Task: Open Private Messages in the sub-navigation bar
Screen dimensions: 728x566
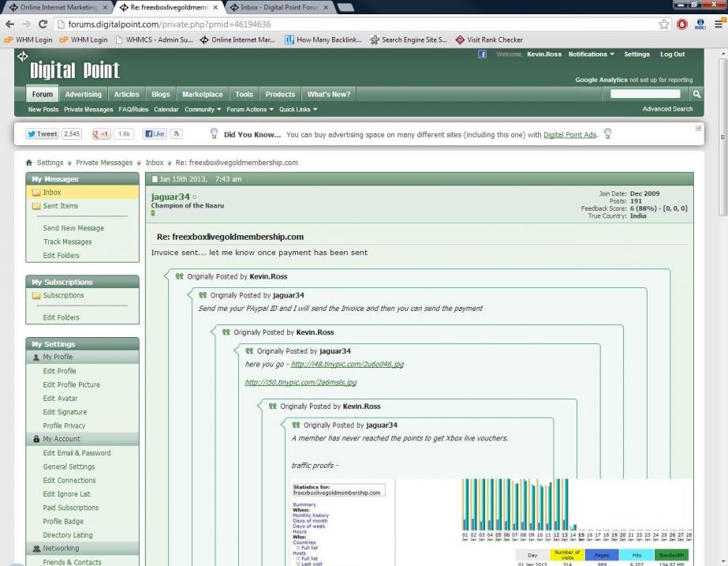Action: 88,110
